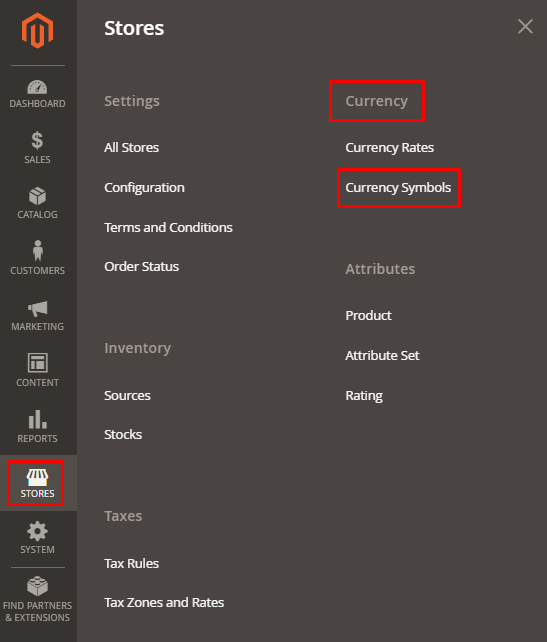The height and width of the screenshot is (642, 547).
Task: Open the Catalog box icon
Action: click(37, 196)
